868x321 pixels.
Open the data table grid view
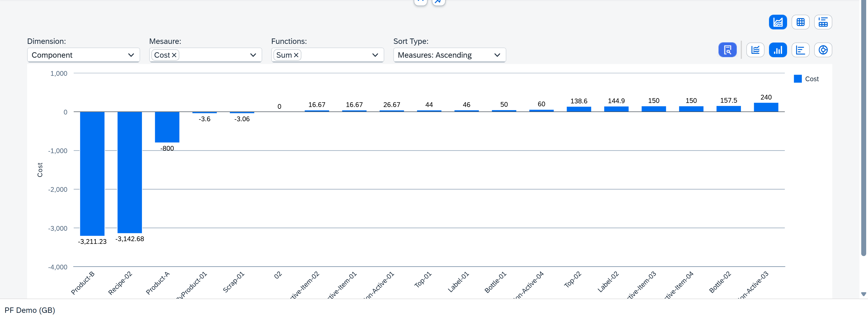coord(801,22)
